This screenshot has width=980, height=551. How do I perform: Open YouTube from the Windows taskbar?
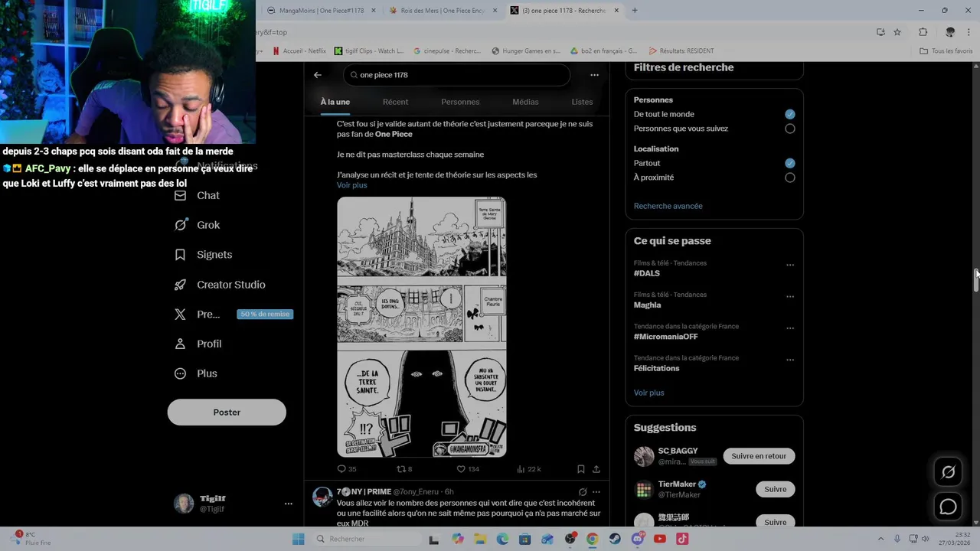660,539
